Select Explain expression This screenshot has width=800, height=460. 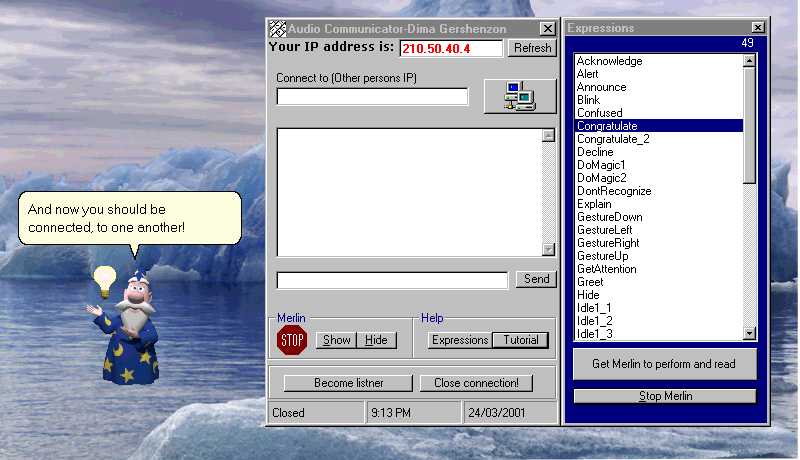click(659, 204)
